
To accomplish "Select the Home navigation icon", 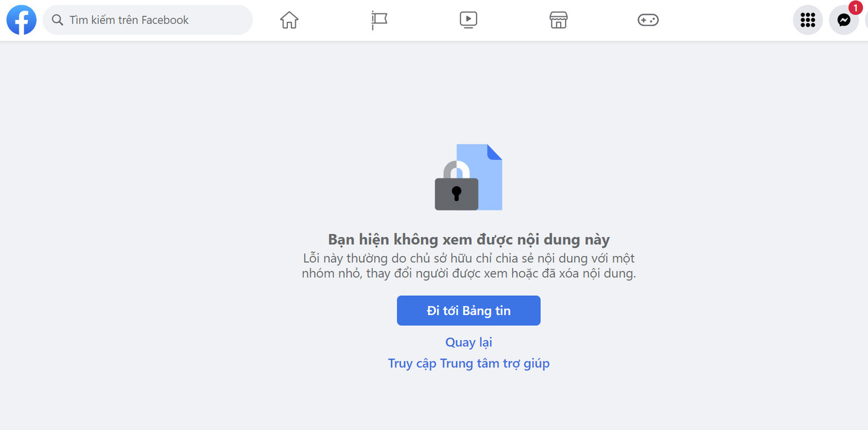I will [x=289, y=19].
